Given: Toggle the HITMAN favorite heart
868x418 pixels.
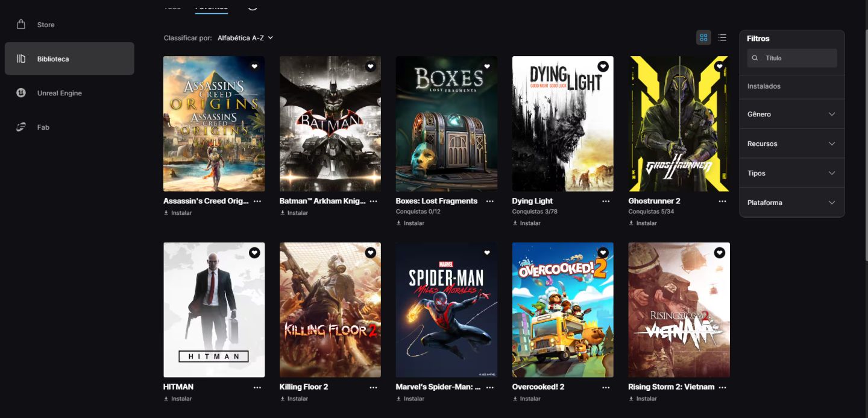Looking at the screenshot, I should tap(254, 253).
